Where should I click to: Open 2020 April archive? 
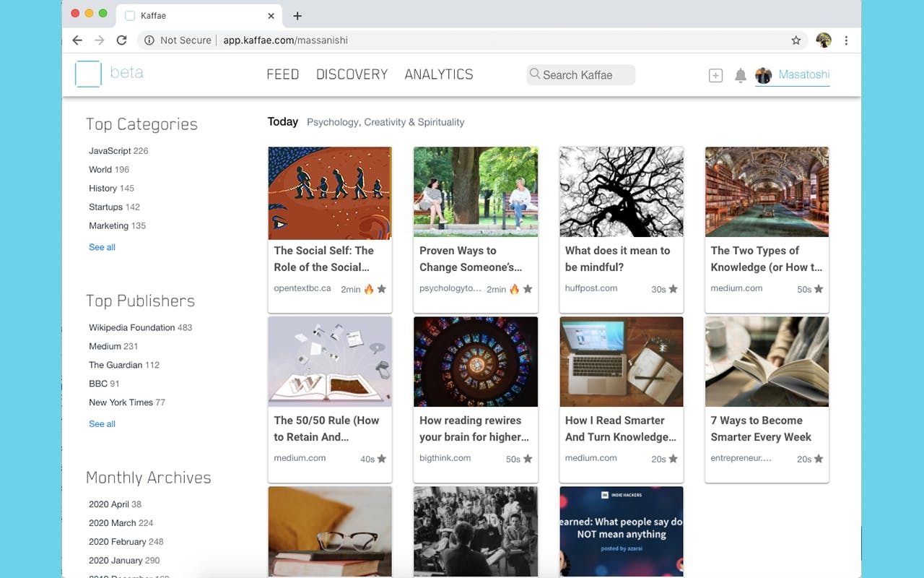click(115, 504)
